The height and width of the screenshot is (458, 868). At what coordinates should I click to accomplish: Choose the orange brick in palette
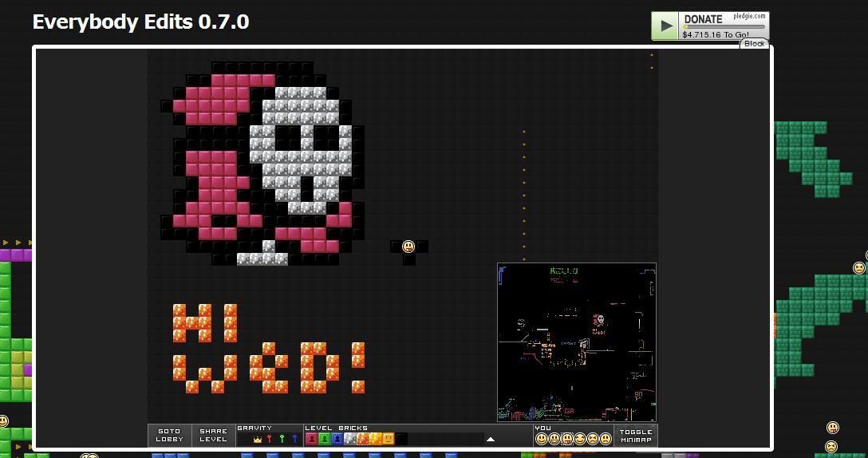click(x=363, y=439)
